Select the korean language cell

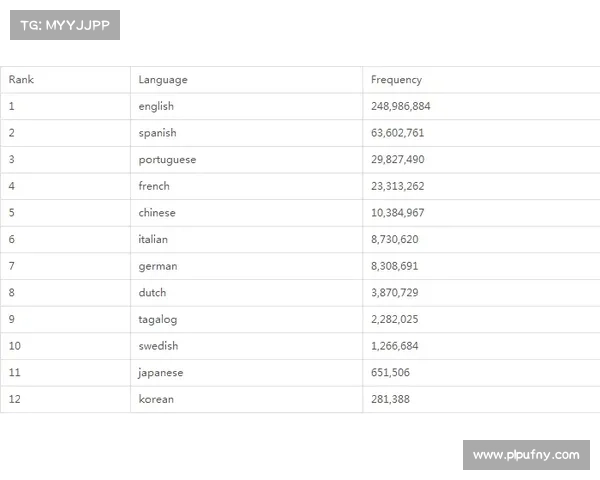(156, 399)
